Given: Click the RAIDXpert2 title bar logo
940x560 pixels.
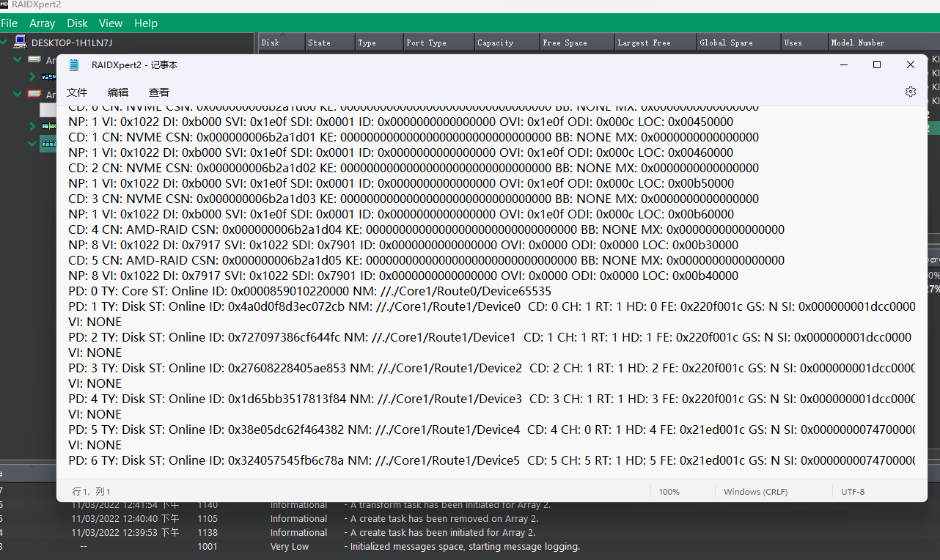Looking at the screenshot, I should (4, 4).
